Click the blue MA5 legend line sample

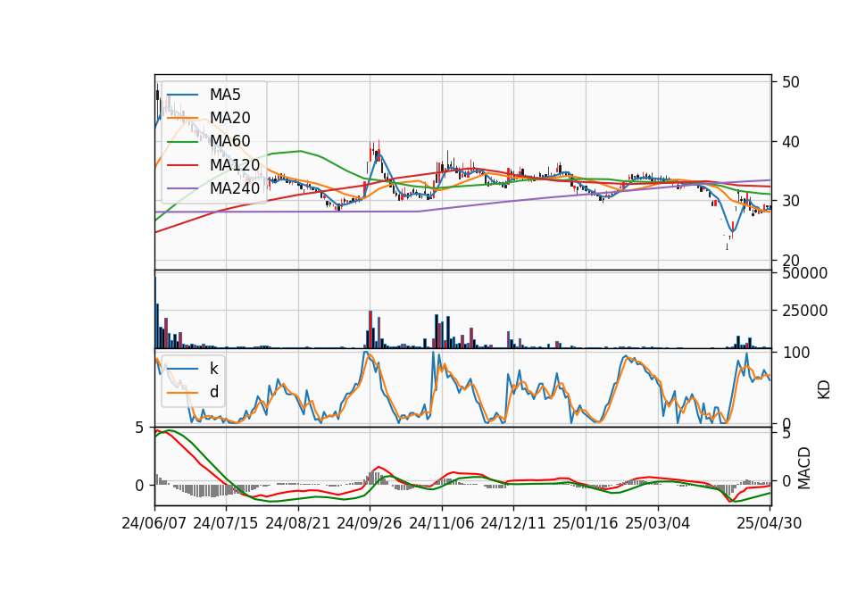(x=182, y=96)
